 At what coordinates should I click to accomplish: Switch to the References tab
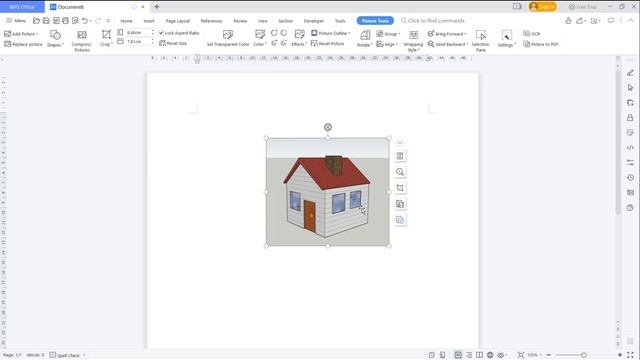tap(211, 21)
